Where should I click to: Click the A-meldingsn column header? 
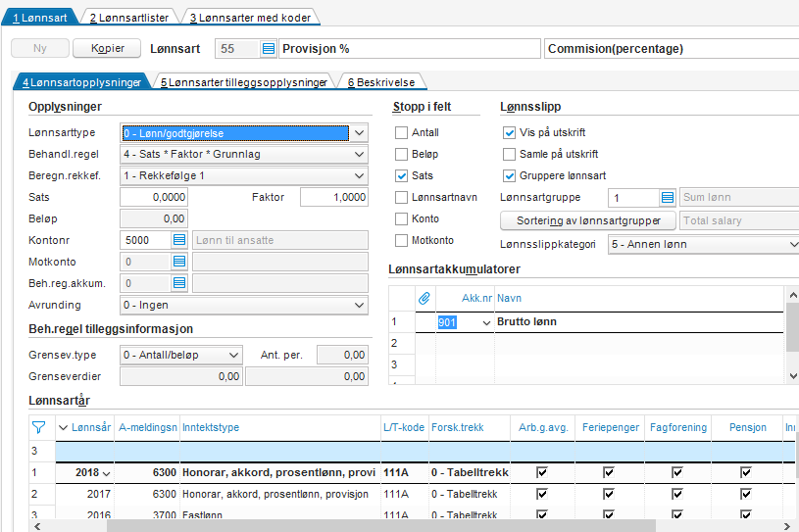pyautogui.click(x=147, y=427)
